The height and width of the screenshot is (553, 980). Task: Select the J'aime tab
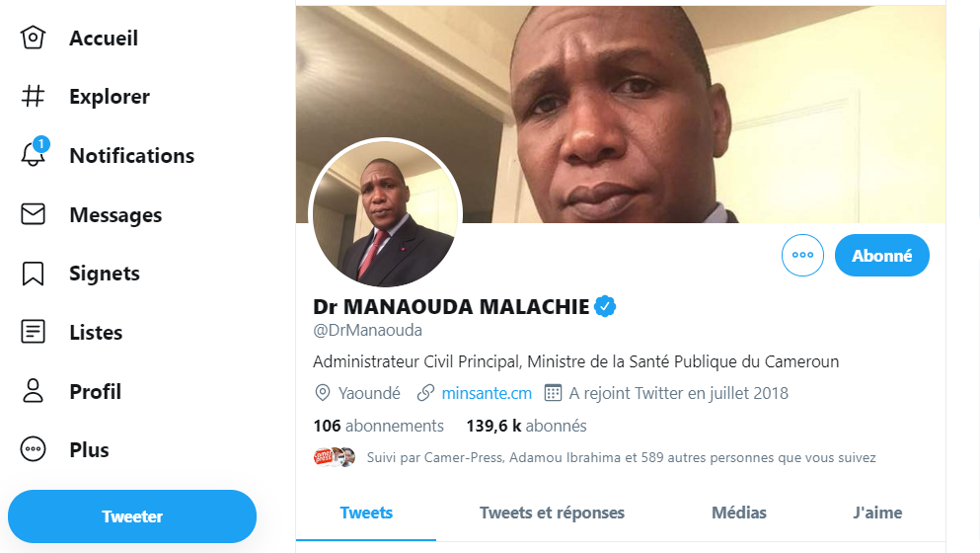(x=877, y=513)
